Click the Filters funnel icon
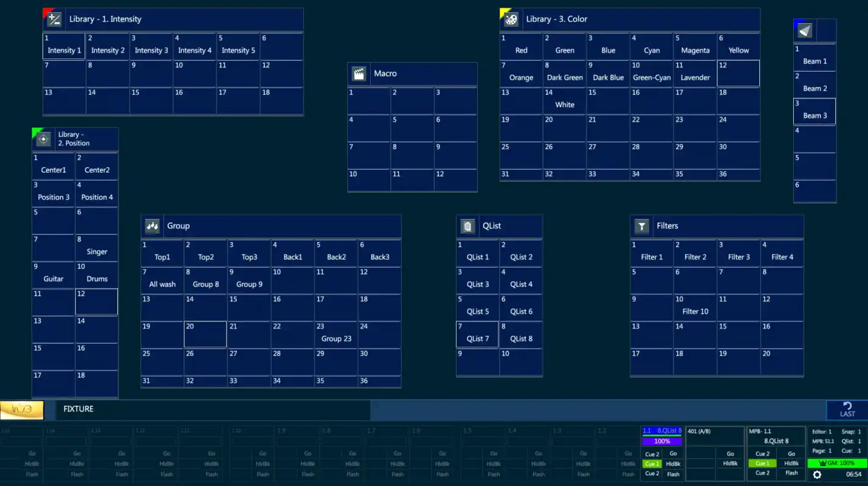The image size is (868, 486). pyautogui.click(x=641, y=226)
